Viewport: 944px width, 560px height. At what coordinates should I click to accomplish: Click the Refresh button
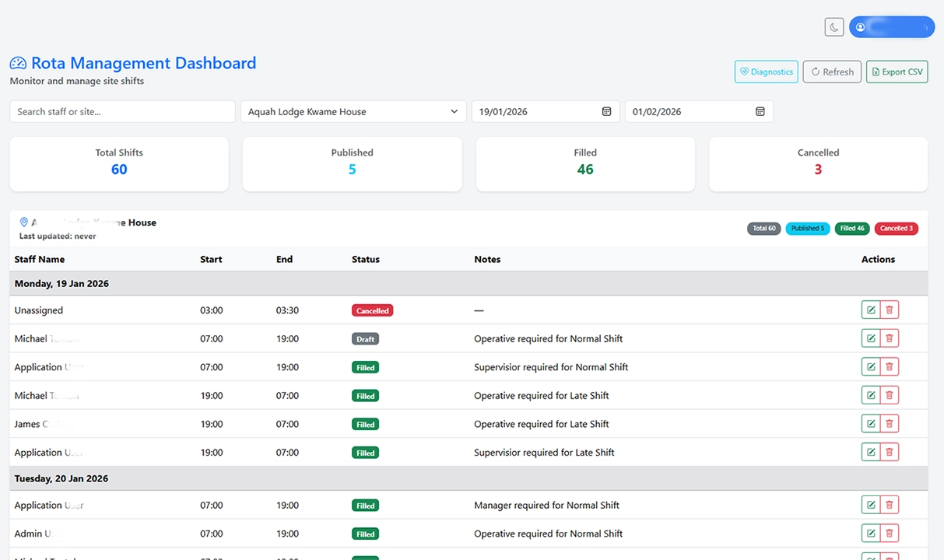tap(831, 71)
